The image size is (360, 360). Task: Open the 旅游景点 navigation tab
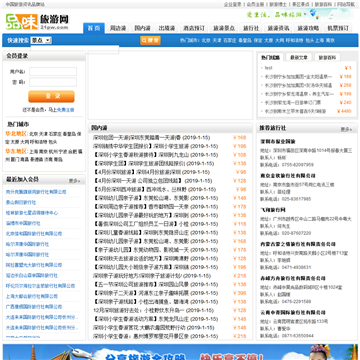click(224, 28)
